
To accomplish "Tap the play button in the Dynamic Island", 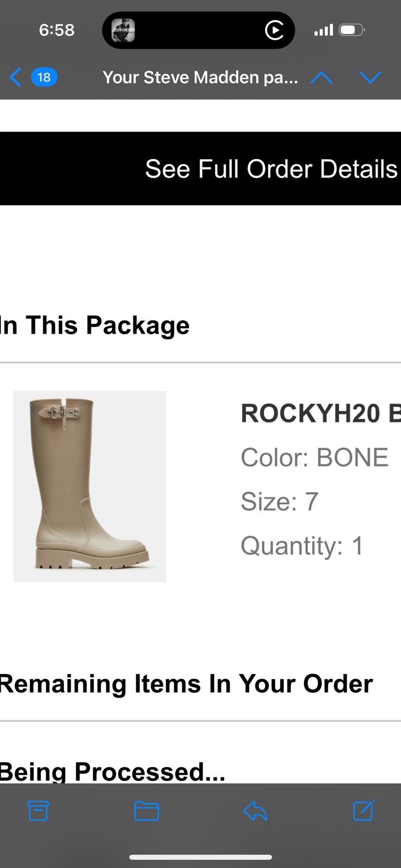I will 274,30.
